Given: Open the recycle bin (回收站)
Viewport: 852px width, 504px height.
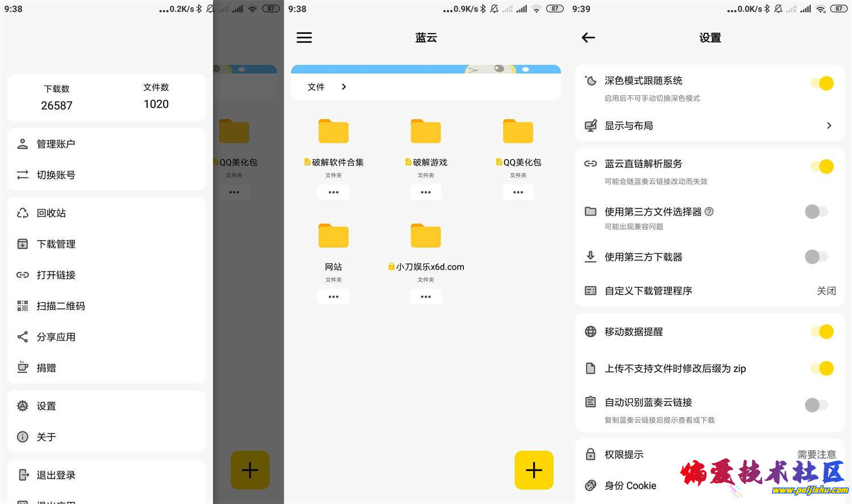Looking at the screenshot, I should coord(51,213).
